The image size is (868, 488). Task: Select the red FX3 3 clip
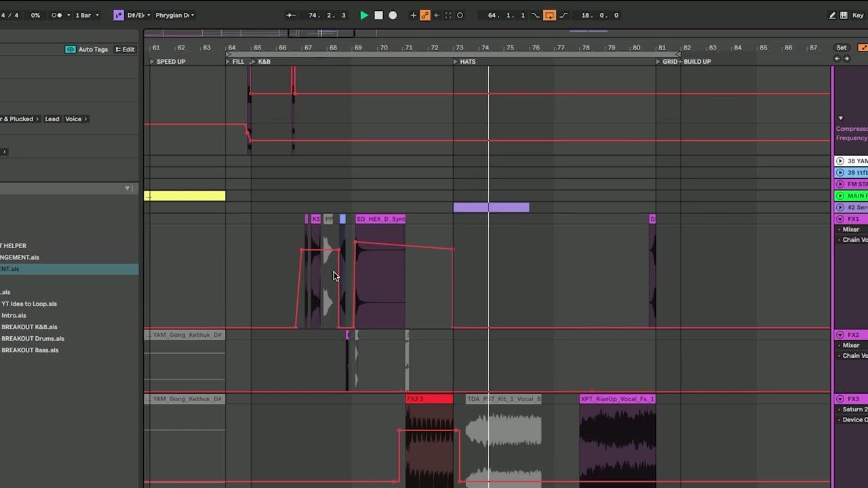tap(429, 399)
